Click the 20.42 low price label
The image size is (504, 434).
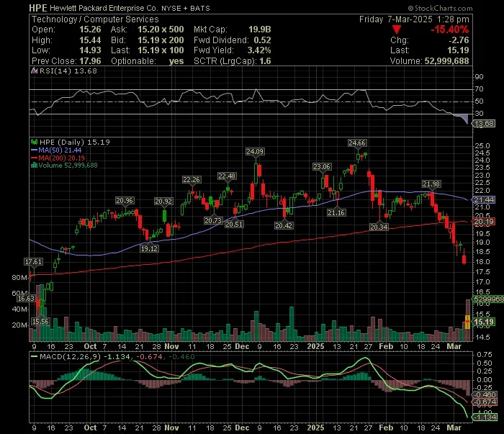284,226
